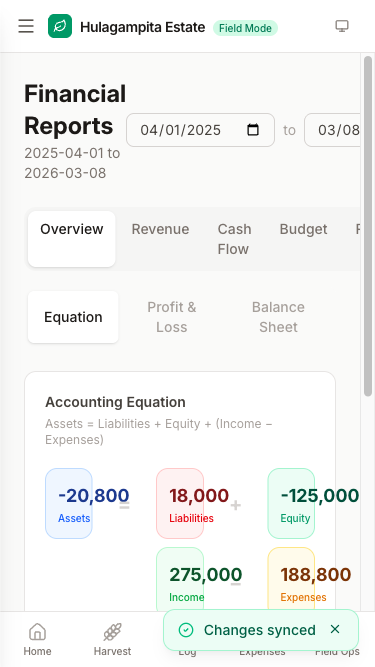Switch to the Budget tab
Screen dimensions: 375x667
(x=304, y=229)
